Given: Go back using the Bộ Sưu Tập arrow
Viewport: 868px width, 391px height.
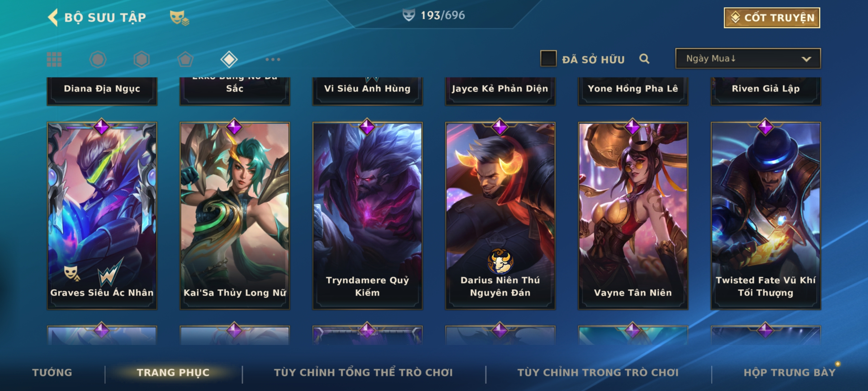Looking at the screenshot, I should point(53,17).
